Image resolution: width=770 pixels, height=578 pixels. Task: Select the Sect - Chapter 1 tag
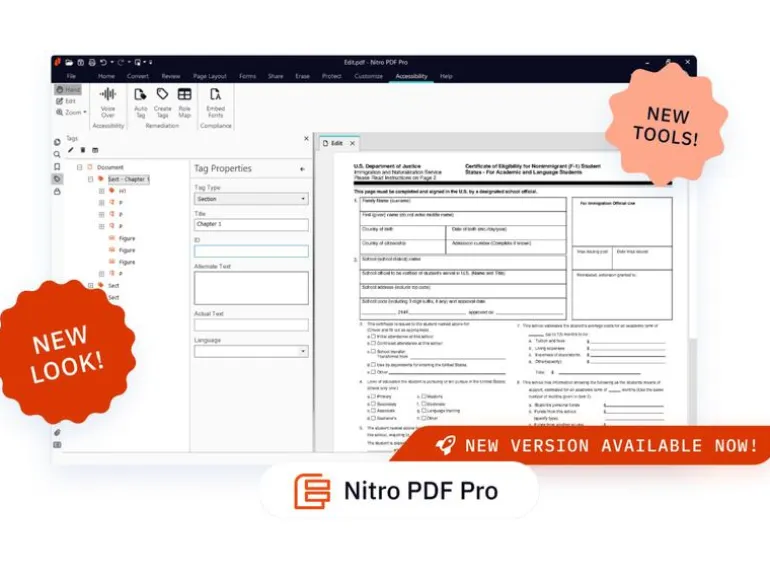pyautogui.click(x=129, y=179)
